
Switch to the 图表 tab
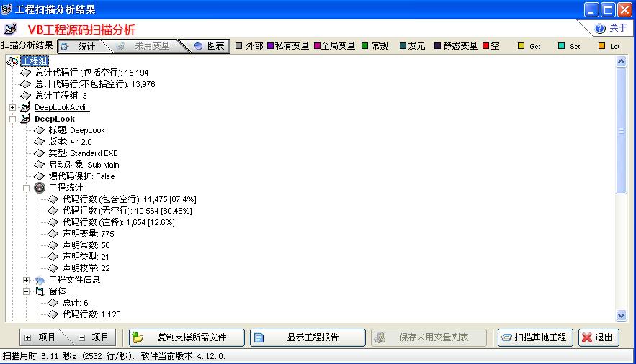tap(210, 46)
